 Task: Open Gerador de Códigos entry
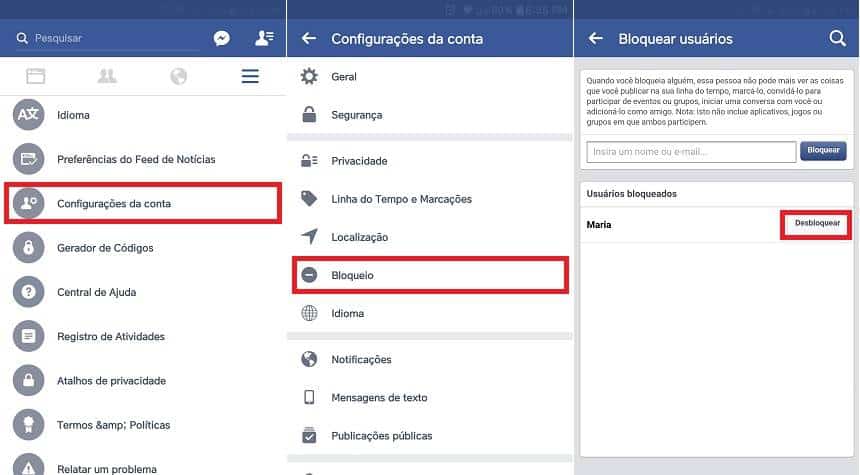pos(143,248)
